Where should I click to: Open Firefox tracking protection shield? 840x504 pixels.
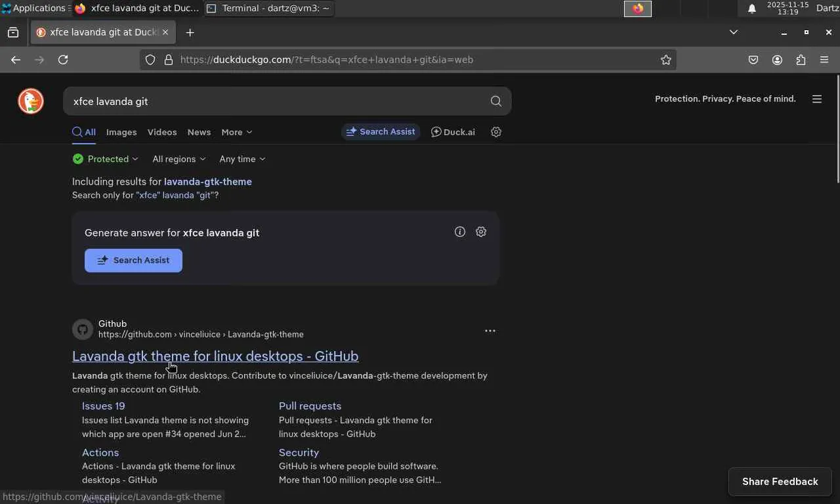[150, 60]
